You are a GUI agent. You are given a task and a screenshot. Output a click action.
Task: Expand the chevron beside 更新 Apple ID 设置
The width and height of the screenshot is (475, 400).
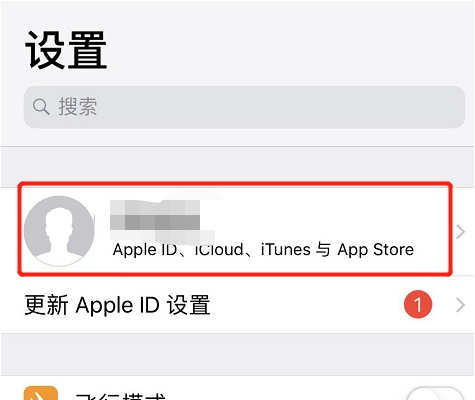[460, 305]
